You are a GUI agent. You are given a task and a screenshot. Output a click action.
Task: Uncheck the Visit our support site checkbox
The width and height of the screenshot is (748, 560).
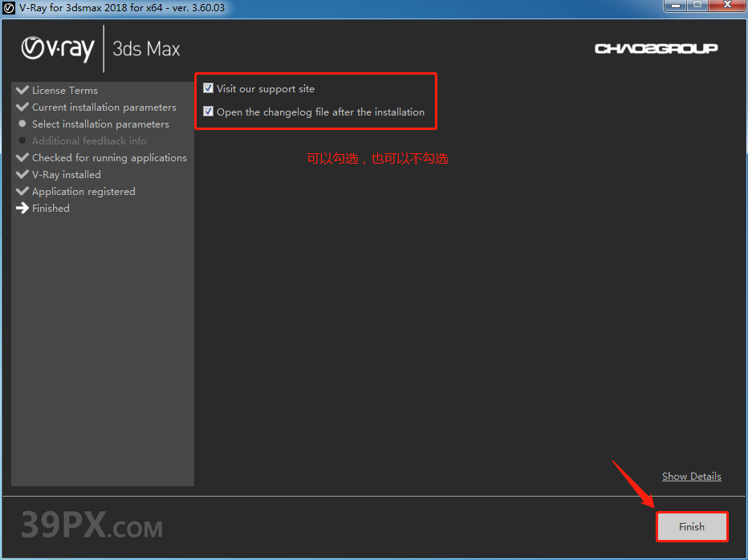tap(209, 88)
